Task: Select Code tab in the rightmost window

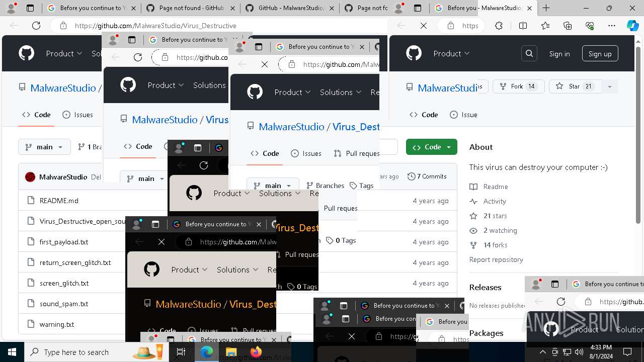Action: [424, 115]
